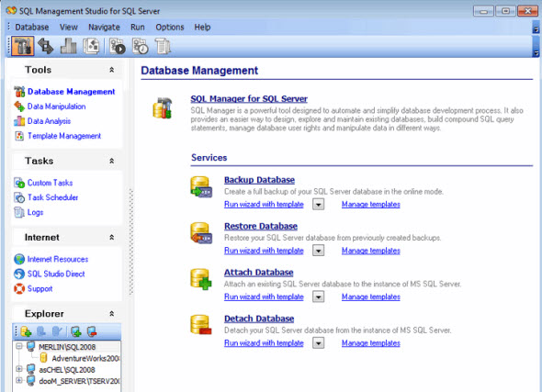This screenshot has width=542, height=392.
Task: Click the remove server icon in Explorer toolbar
Action: (92, 332)
